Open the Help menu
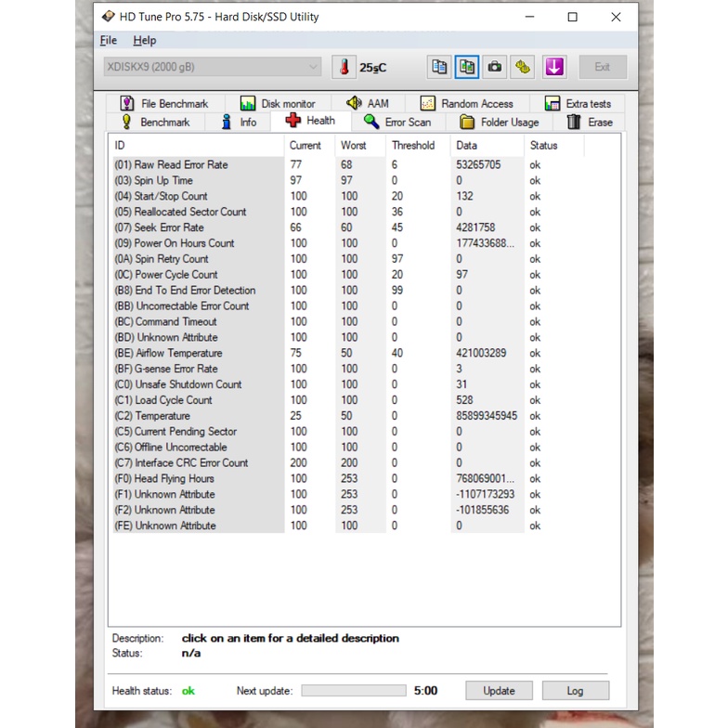728x728 pixels. pyautogui.click(x=144, y=41)
